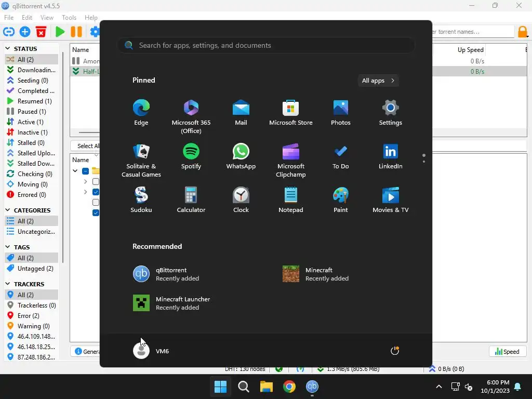Open the VM6 user account menu
Viewport: 532px width, 399px height.
pos(151,351)
